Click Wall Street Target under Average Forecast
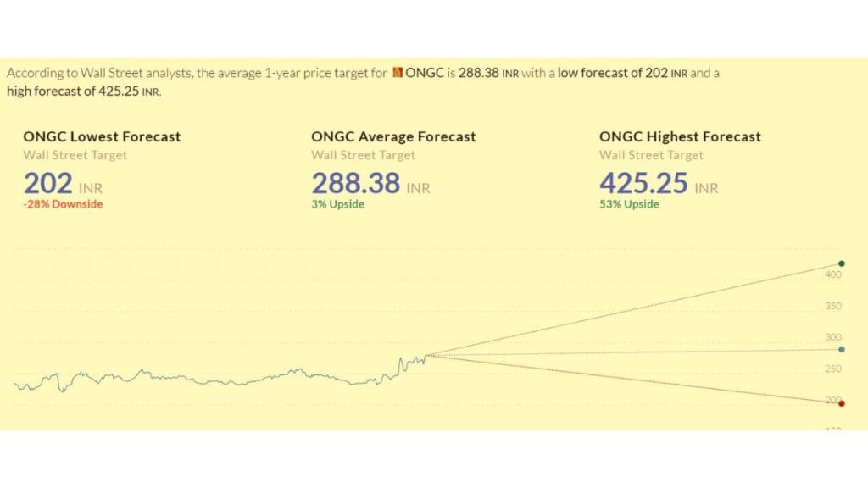 (x=363, y=155)
